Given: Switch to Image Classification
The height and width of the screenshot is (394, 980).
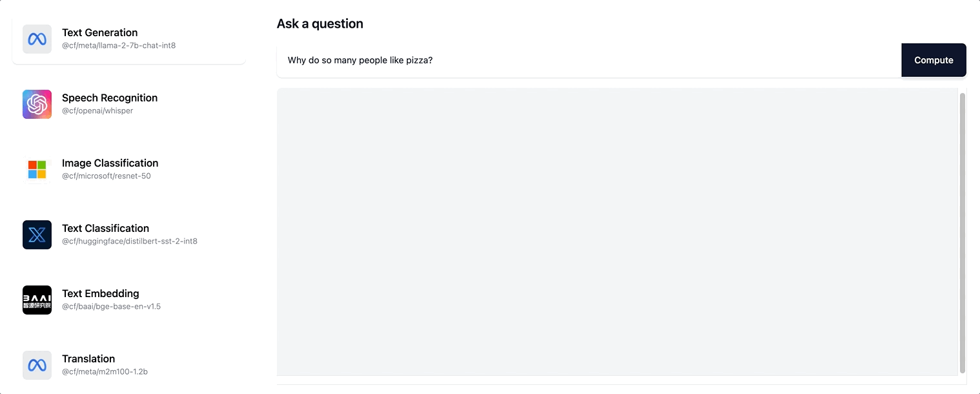Looking at the screenshot, I should tap(128, 169).
